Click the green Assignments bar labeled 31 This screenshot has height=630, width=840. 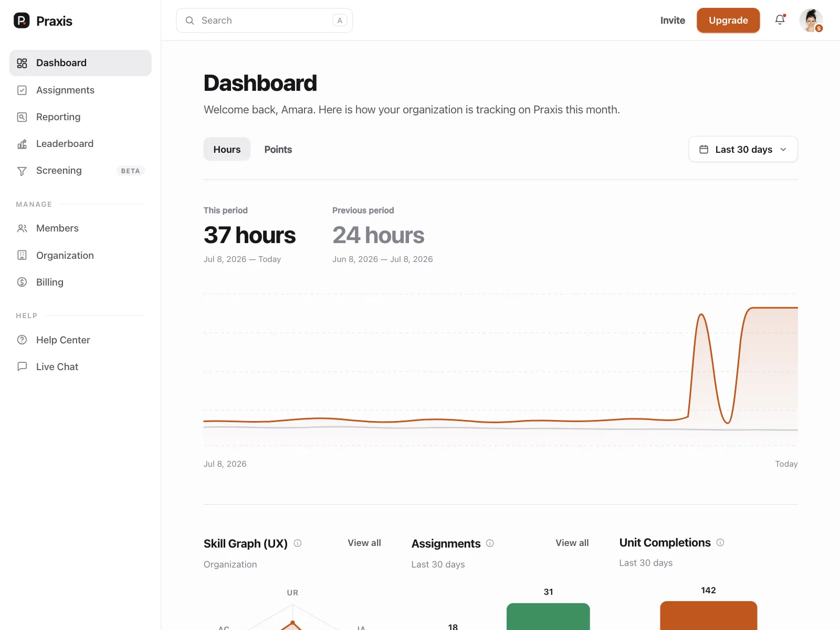[x=548, y=616]
